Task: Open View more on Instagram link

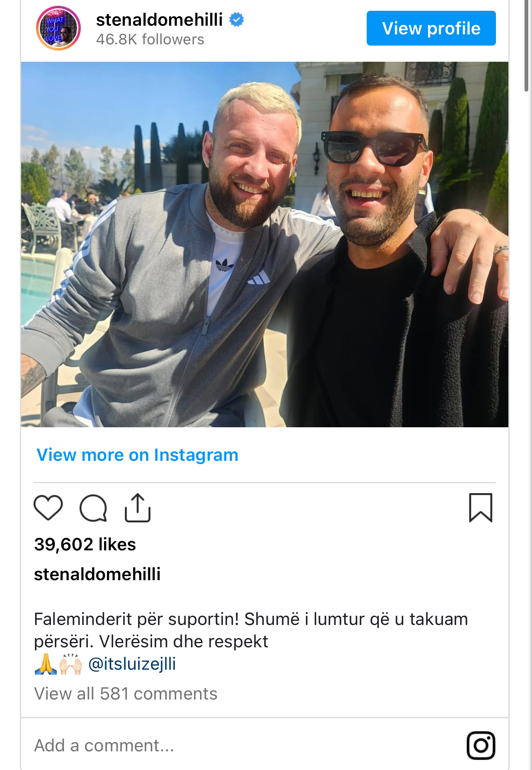Action: 138,455
